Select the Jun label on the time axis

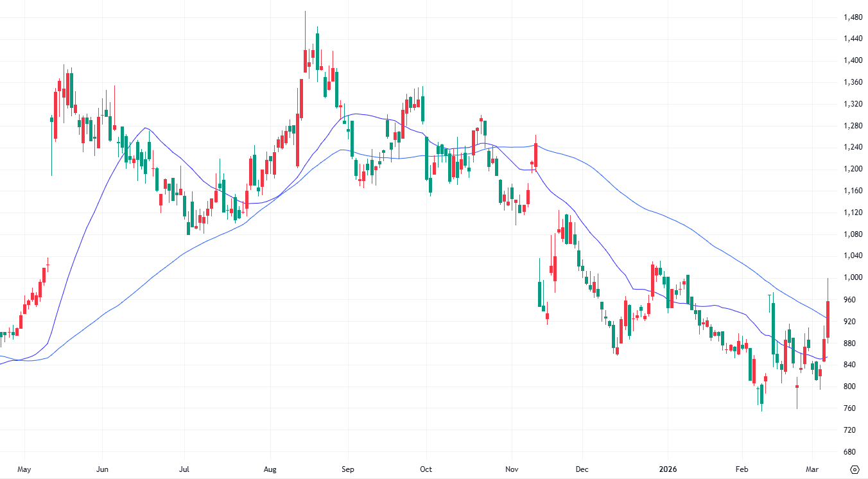(x=102, y=469)
